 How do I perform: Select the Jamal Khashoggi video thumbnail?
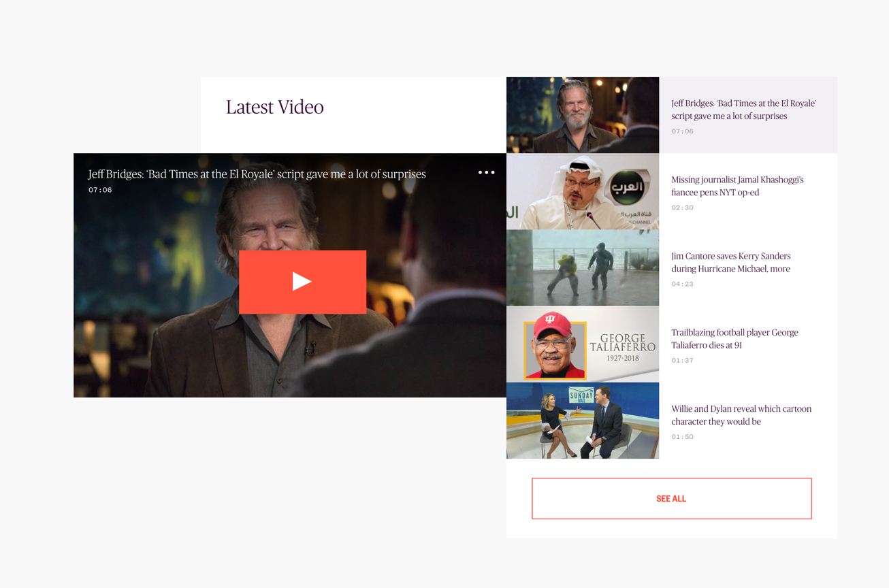click(x=583, y=191)
